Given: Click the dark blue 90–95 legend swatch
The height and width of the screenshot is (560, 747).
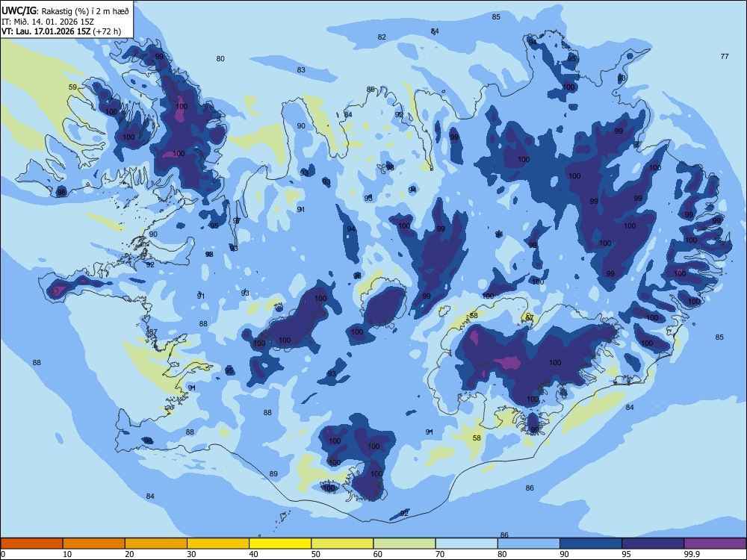Looking at the screenshot, I should coord(591,544).
